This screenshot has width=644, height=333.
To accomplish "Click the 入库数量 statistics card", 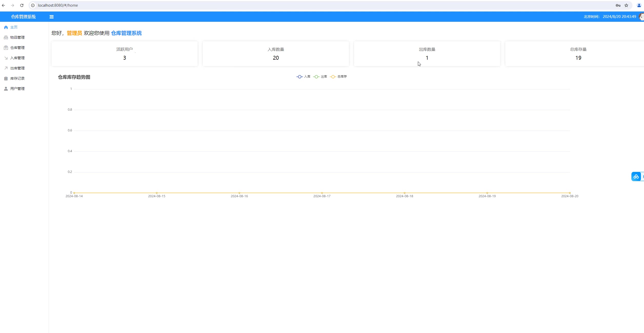I will click(276, 54).
